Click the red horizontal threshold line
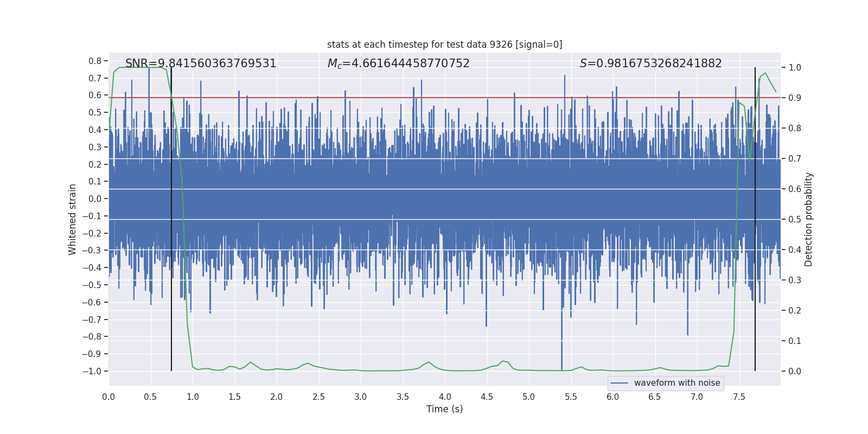Viewport: 868px width, 434px height. point(445,98)
